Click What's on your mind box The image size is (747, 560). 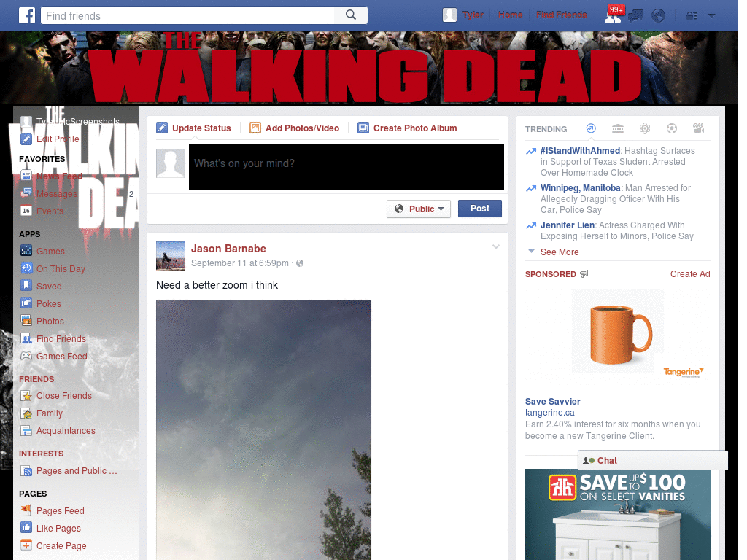pyautogui.click(x=347, y=166)
